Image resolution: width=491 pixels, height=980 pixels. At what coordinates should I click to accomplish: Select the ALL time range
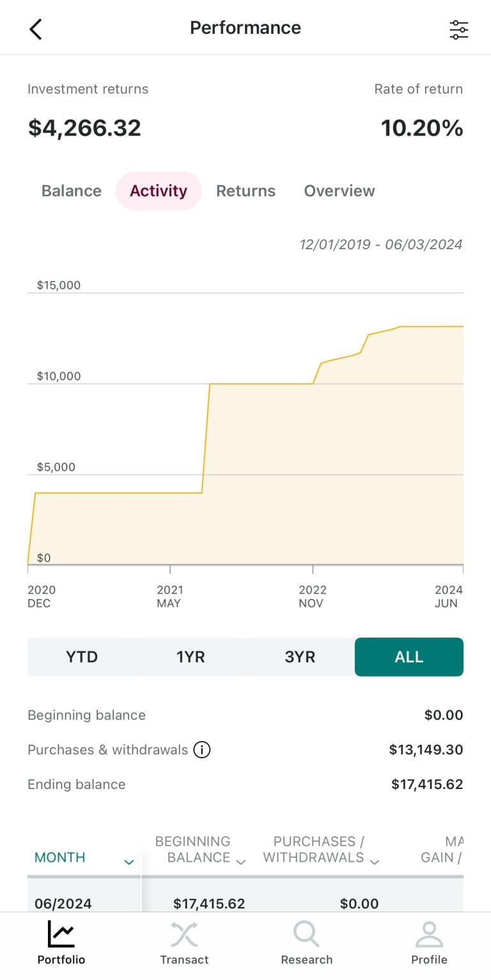click(x=409, y=657)
